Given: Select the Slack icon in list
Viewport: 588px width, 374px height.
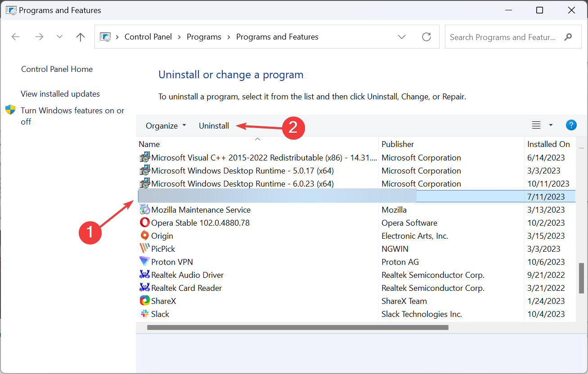Looking at the screenshot, I should (x=144, y=314).
